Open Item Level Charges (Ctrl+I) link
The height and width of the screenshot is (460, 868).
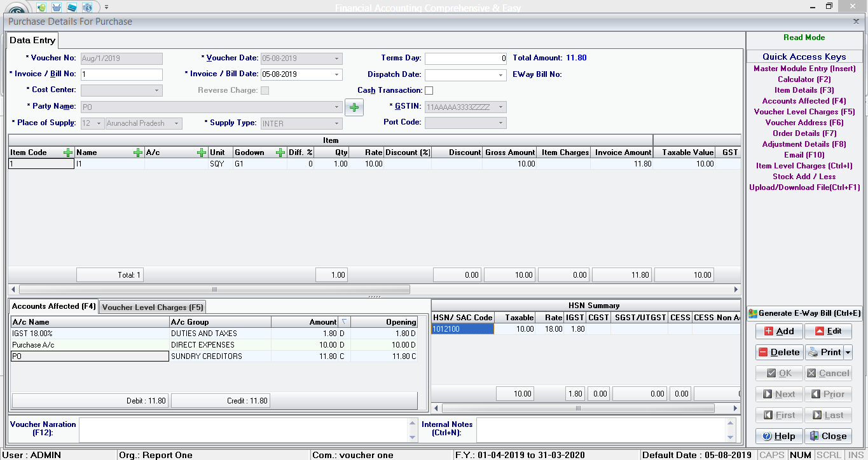(x=804, y=166)
